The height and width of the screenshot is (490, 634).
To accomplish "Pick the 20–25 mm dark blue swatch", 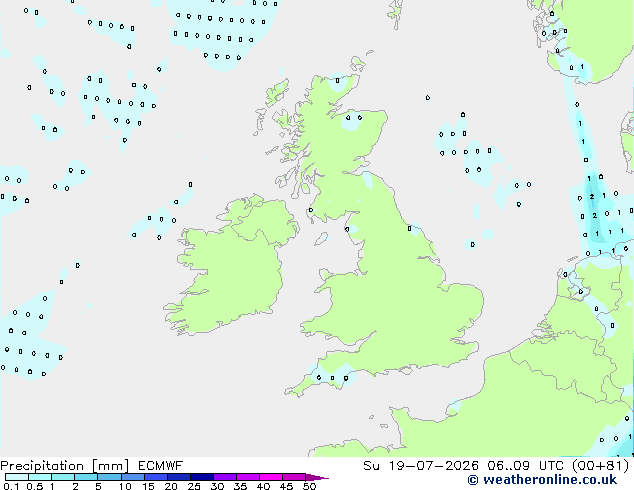I will point(178,477).
